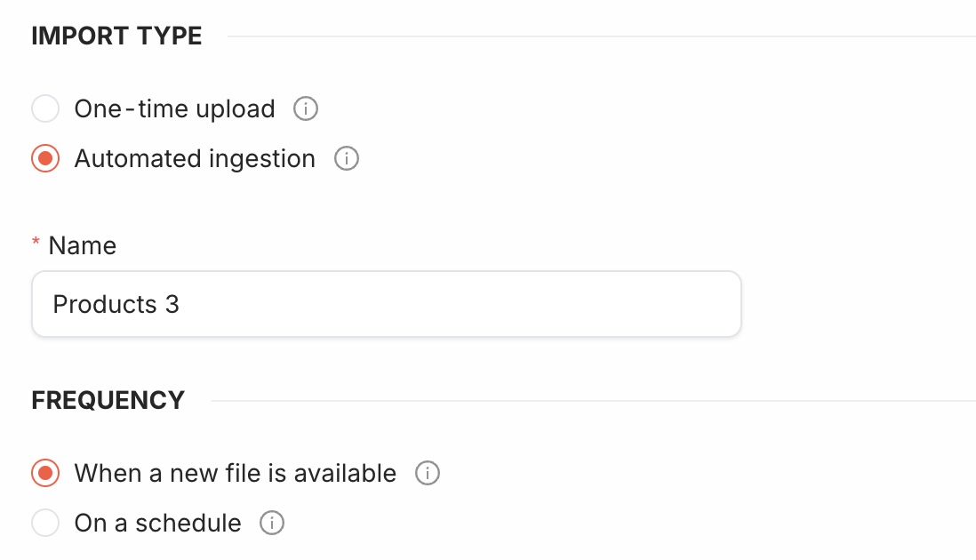
Task: Click the 'On a schedule' label text
Action: pos(157,524)
